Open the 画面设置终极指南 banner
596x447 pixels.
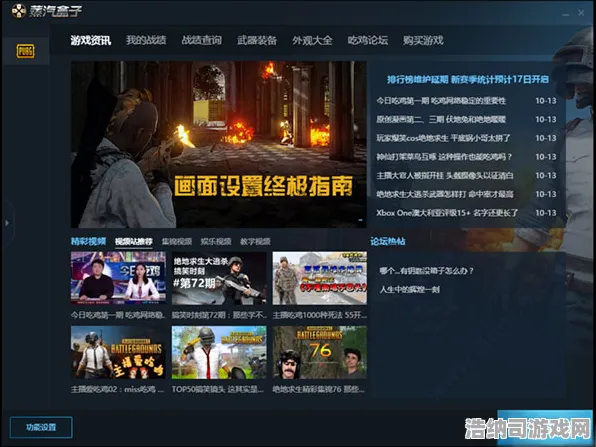[219, 144]
